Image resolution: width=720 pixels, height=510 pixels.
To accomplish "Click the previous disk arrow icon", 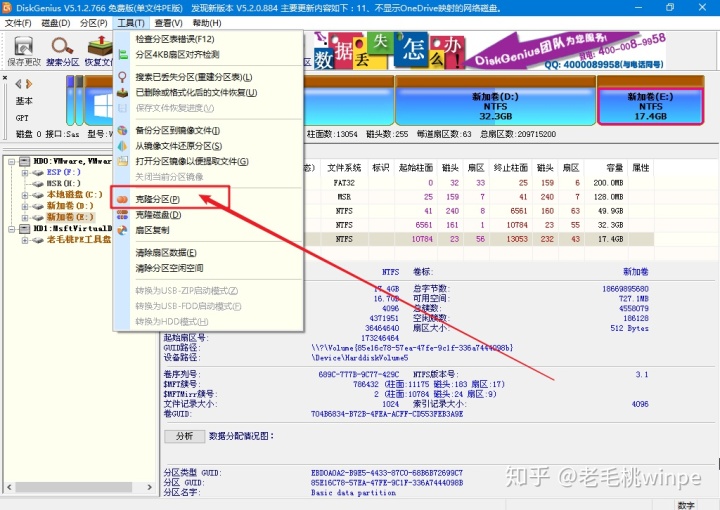I will [18, 84].
